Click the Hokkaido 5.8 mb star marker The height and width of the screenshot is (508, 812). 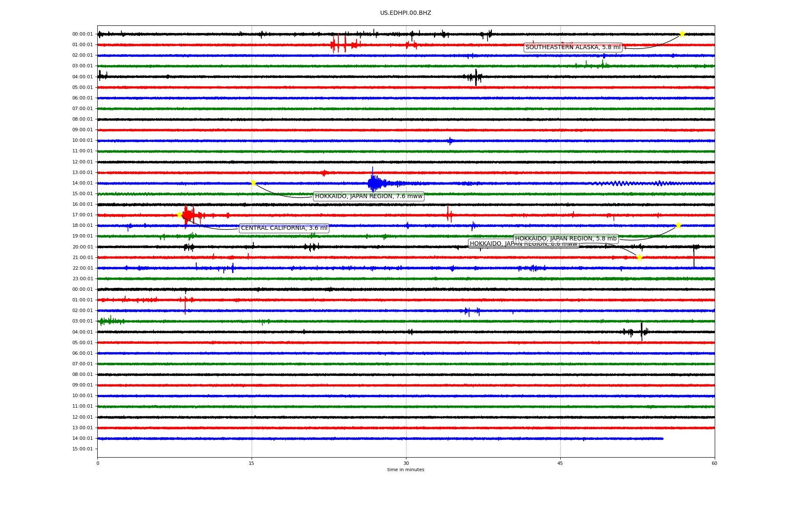678,225
